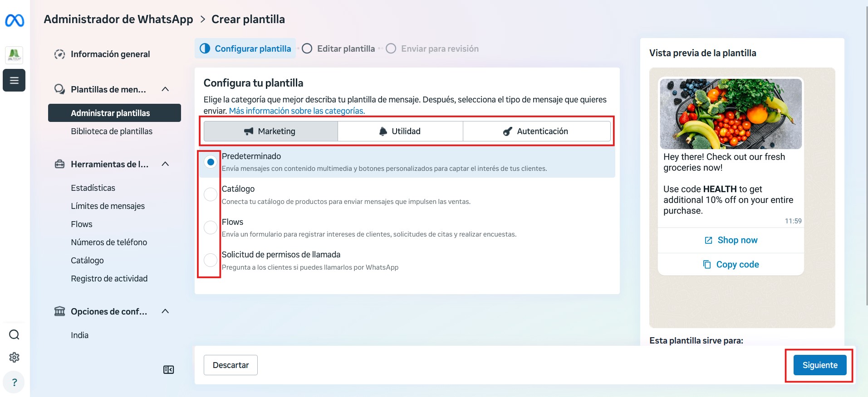Select the Flows radio button
Viewport: 868px width, 397px height.
pos(211,228)
